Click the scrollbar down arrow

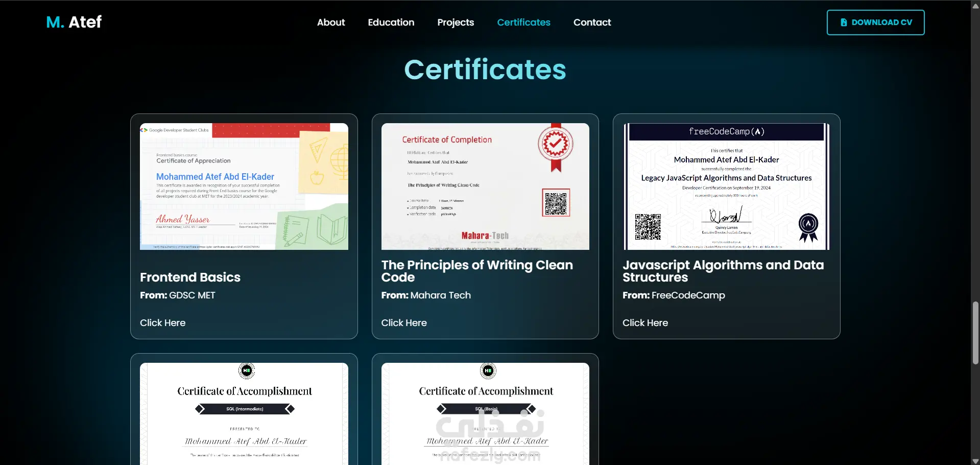[975, 460]
